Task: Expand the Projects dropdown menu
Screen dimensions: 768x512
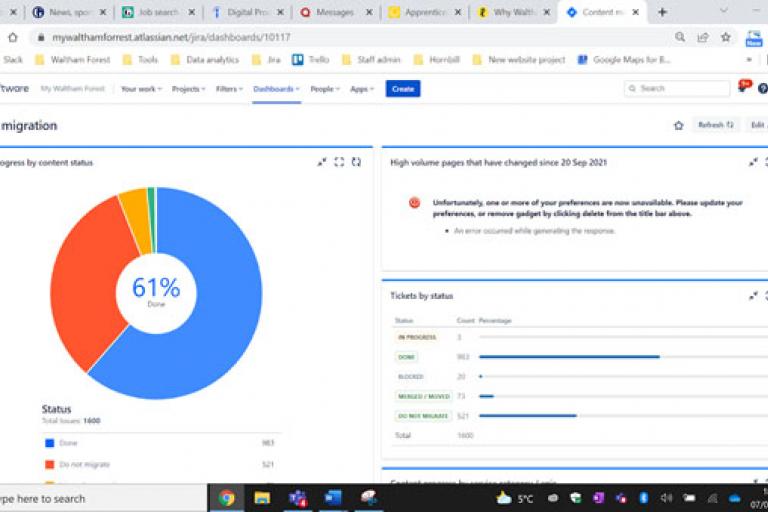Action: pyautogui.click(x=188, y=89)
